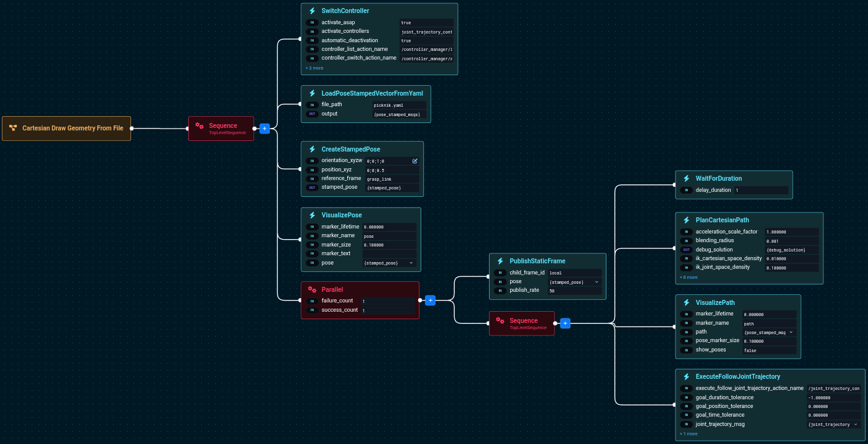Edit the VisualizePath marker_lifetime field
Image resolution: width=868 pixels, height=444 pixels.
coord(769,314)
